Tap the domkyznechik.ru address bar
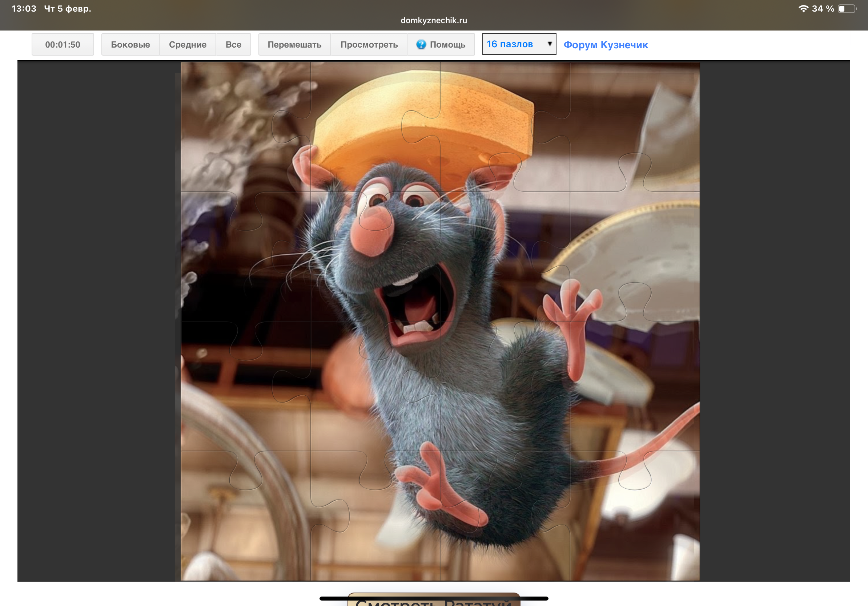The height and width of the screenshot is (606, 868). click(434, 20)
